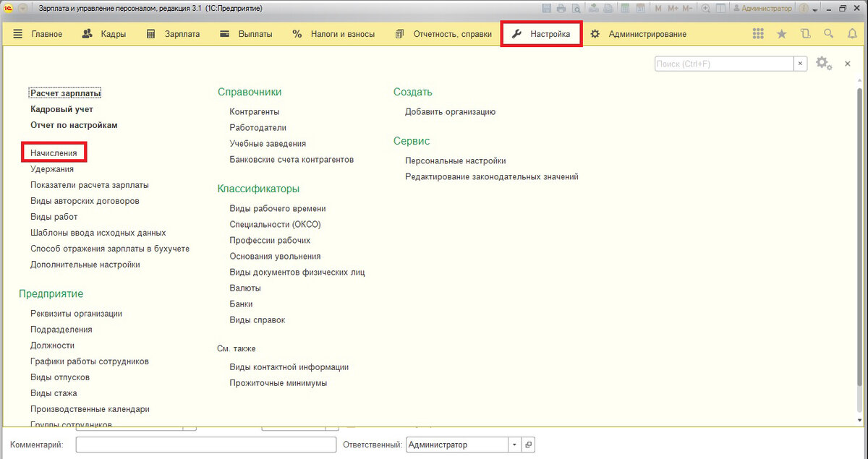
Task: Open the Отчетность, справки section
Action: point(443,34)
